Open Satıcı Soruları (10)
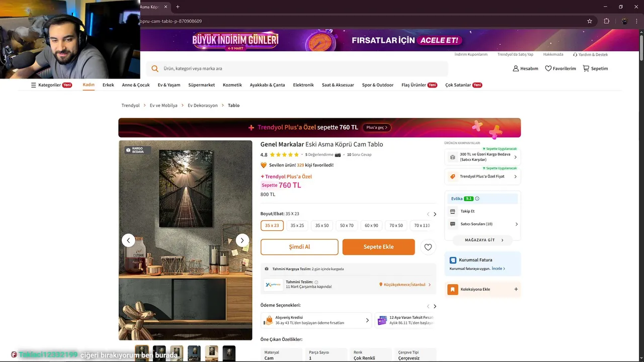 pyautogui.click(x=484, y=224)
